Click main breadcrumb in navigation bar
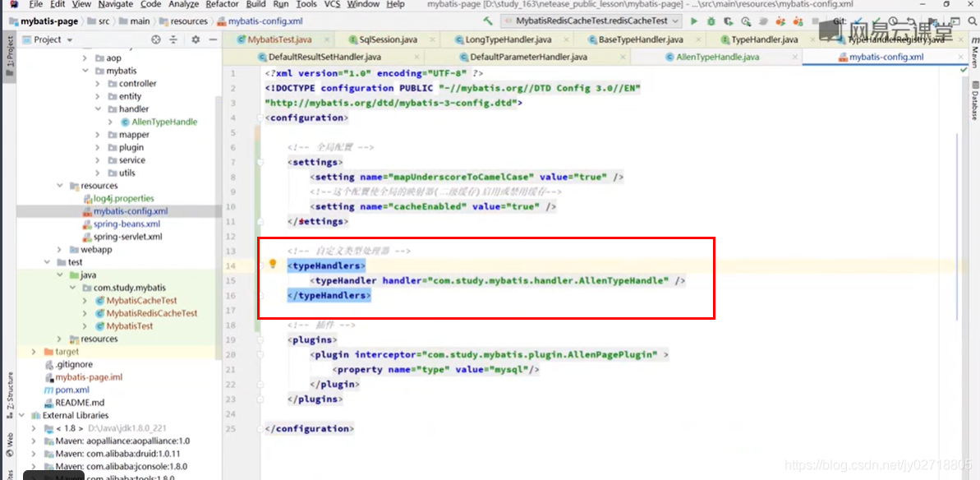Viewport: 980px width, 480px height. tap(135, 21)
